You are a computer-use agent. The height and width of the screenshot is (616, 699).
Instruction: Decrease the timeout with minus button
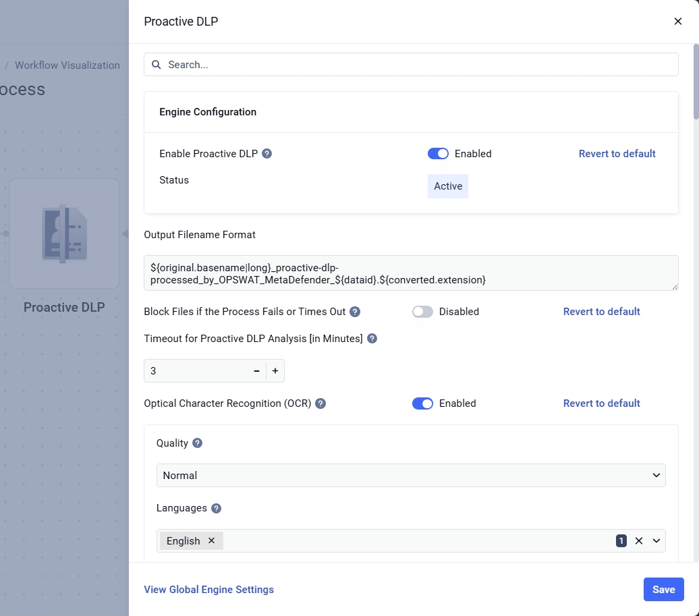click(256, 371)
